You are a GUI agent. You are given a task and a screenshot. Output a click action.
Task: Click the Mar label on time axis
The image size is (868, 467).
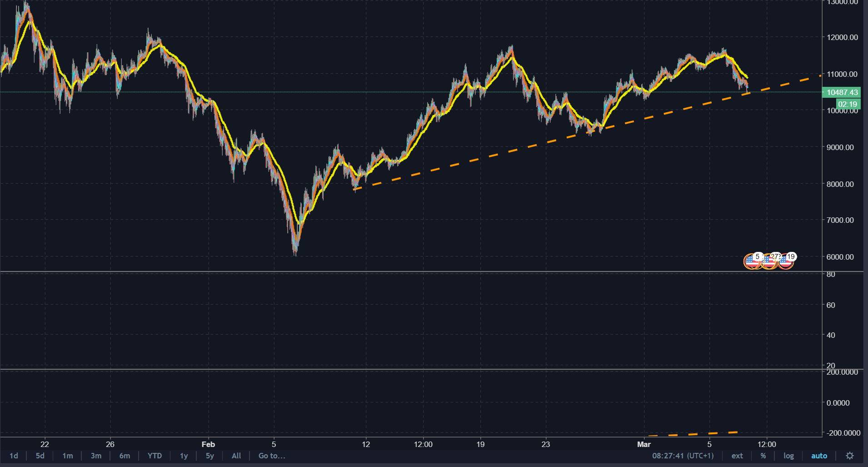point(644,444)
